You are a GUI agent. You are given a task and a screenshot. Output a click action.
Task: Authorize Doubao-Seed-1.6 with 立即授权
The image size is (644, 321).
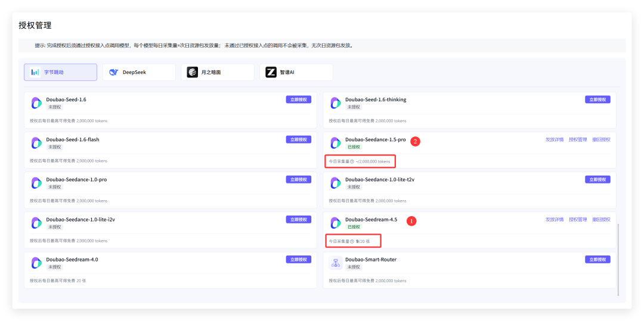pyautogui.click(x=299, y=99)
